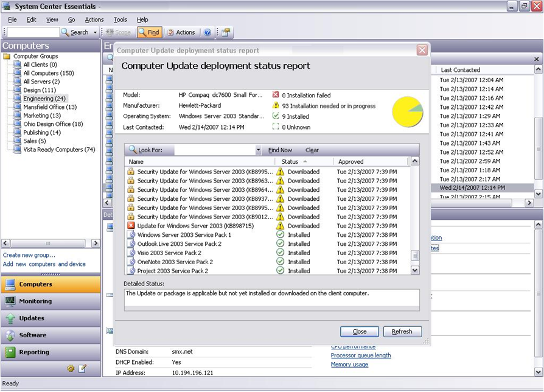Open the Updates navigation pane
The height and width of the screenshot is (392, 544).
[51, 318]
